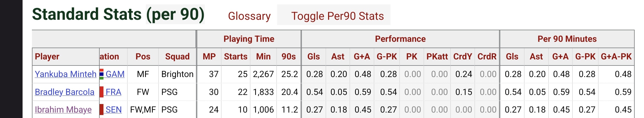Sort by Min column header
Viewport: 644px width, 118px height.
point(263,56)
